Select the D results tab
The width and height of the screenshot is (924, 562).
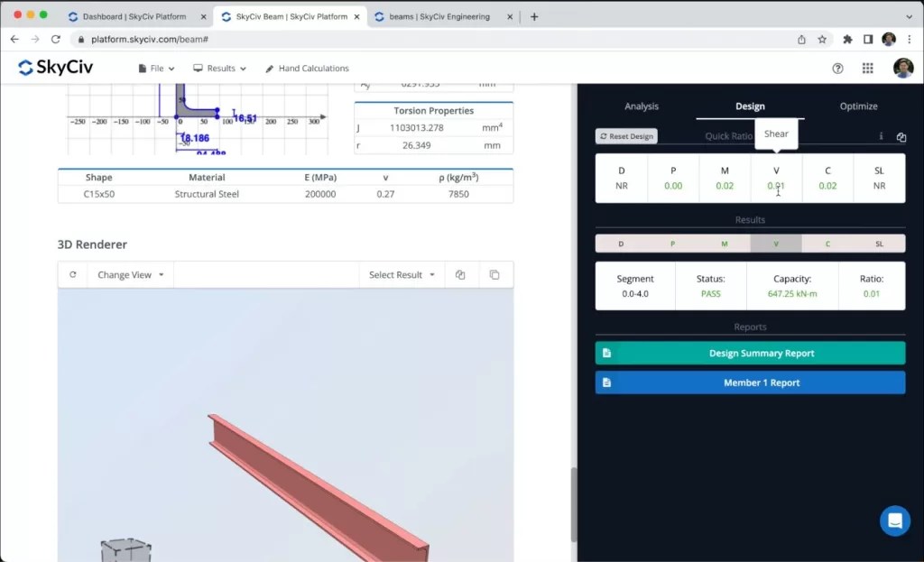(621, 244)
